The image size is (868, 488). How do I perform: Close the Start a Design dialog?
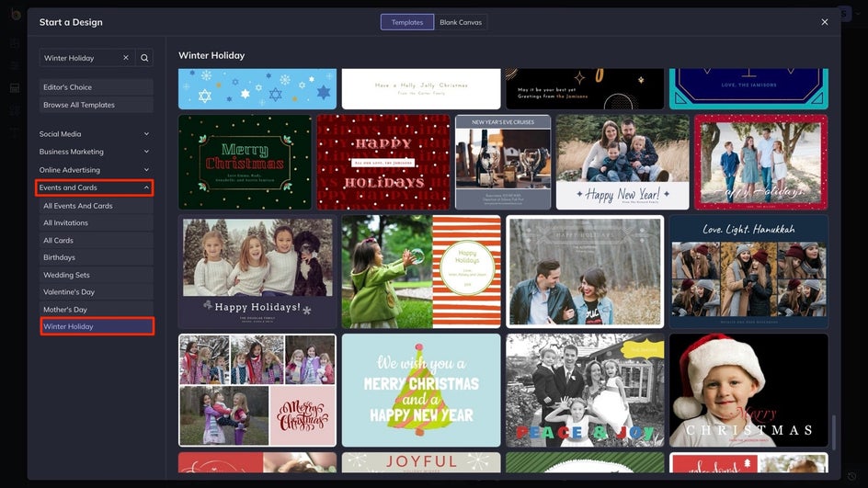824,22
